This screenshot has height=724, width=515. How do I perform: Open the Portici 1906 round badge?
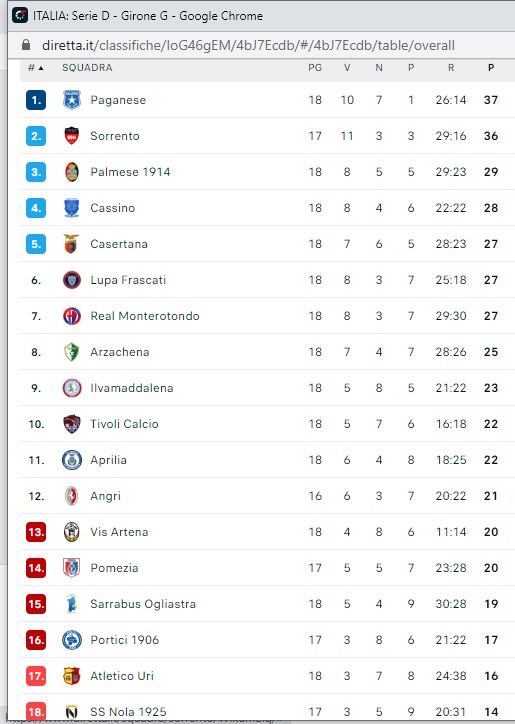[72, 640]
